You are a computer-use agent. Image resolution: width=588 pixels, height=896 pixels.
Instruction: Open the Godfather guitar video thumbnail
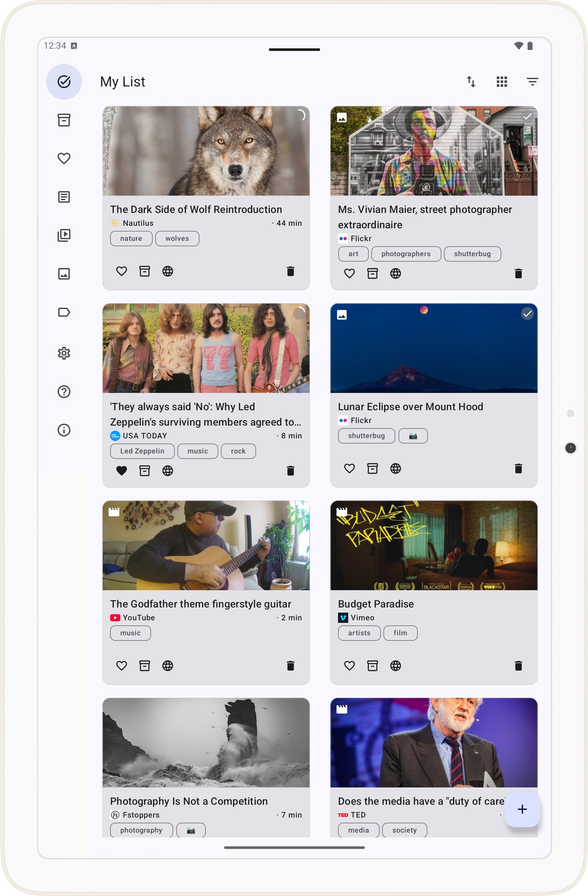pos(206,545)
